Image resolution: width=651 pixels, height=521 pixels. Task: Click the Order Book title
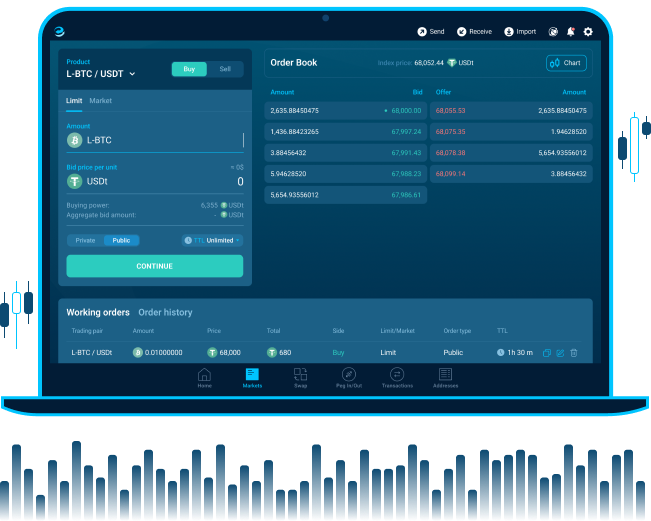coord(294,63)
